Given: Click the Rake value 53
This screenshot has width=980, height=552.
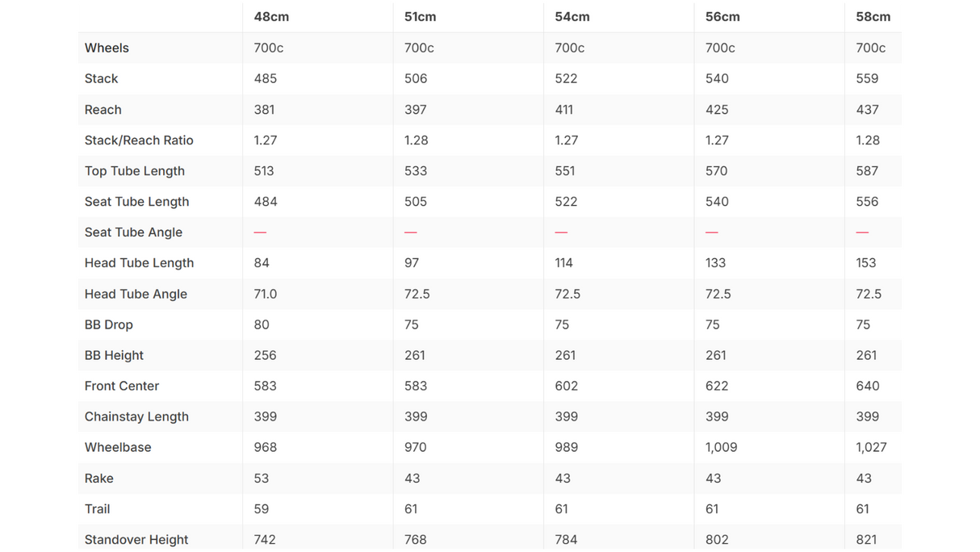Looking at the screenshot, I should point(262,479).
